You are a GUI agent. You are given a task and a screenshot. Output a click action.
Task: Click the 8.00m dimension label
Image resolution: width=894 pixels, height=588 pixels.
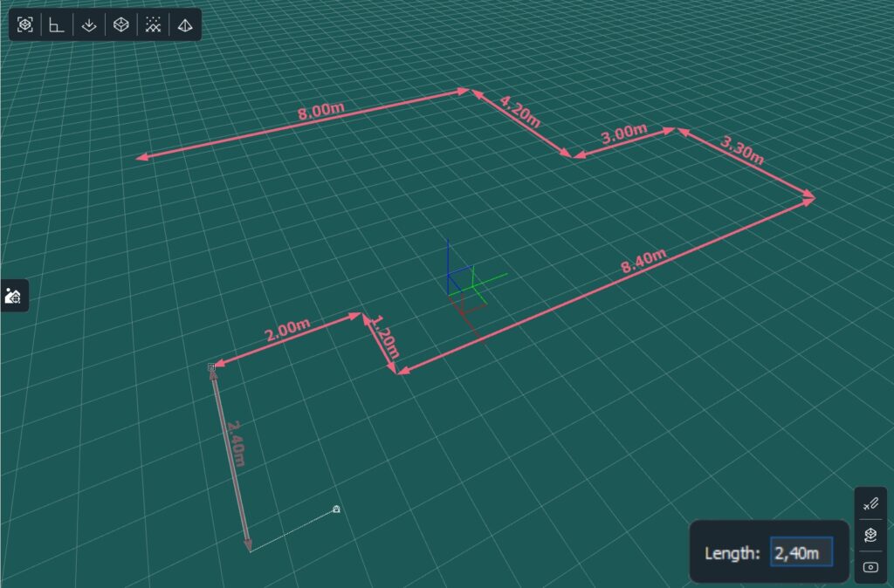point(320,109)
